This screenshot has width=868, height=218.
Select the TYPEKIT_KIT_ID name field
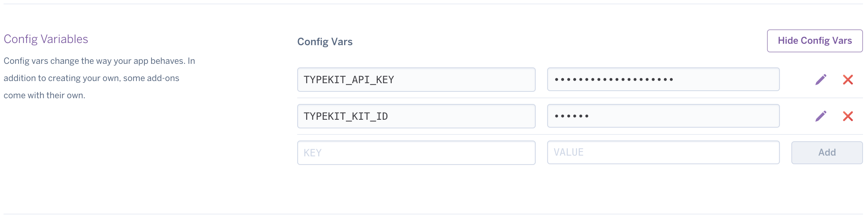coord(416,116)
